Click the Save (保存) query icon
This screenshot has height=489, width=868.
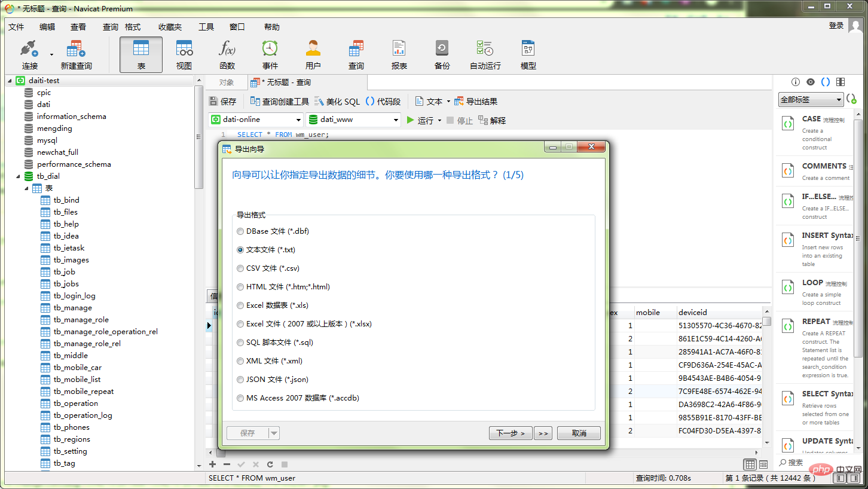pyautogui.click(x=222, y=102)
